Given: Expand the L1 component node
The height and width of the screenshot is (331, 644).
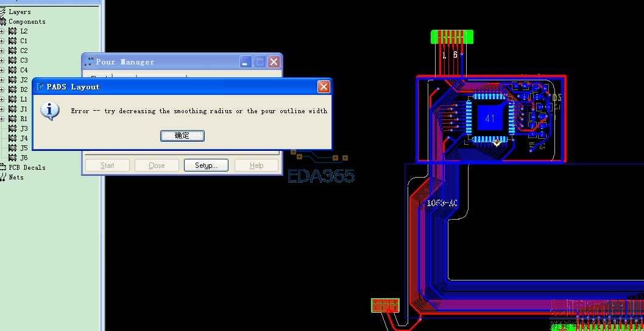Looking at the screenshot, I should click(2, 99).
